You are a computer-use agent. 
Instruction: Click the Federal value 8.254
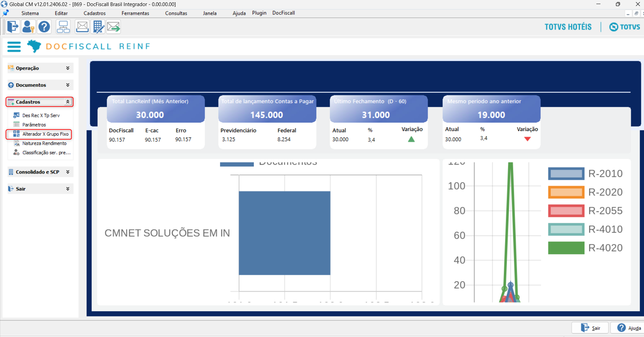point(284,139)
